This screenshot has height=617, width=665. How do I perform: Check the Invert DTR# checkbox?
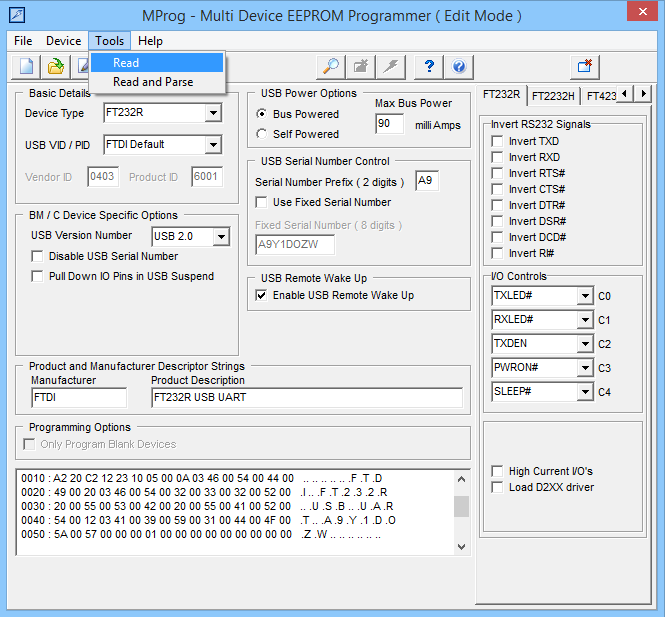pos(497,205)
